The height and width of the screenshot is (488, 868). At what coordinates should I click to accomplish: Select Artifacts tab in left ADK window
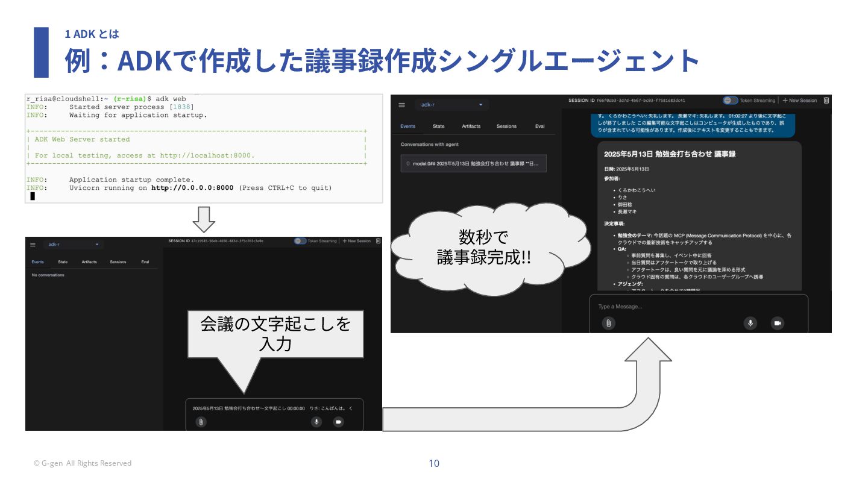tap(89, 262)
